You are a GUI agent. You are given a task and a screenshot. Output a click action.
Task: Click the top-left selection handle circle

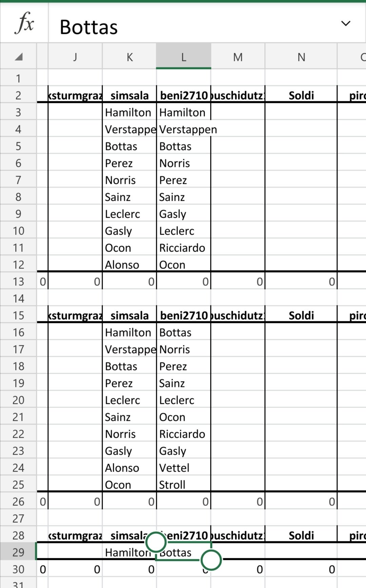(x=156, y=542)
